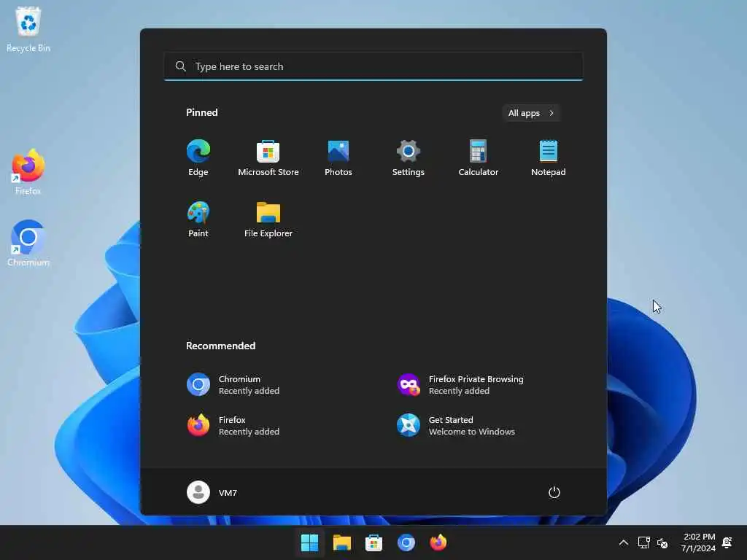Launch Chromium from the taskbar
747x560 pixels.
tap(406, 542)
